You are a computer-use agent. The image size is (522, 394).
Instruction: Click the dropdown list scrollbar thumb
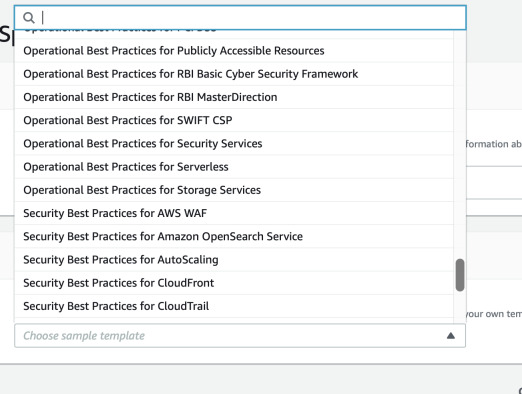(460, 275)
